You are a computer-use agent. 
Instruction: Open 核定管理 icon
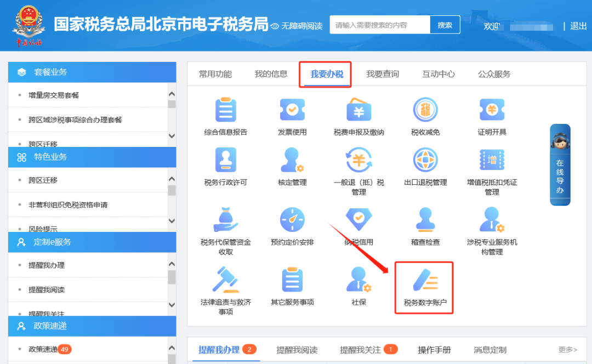(292, 160)
